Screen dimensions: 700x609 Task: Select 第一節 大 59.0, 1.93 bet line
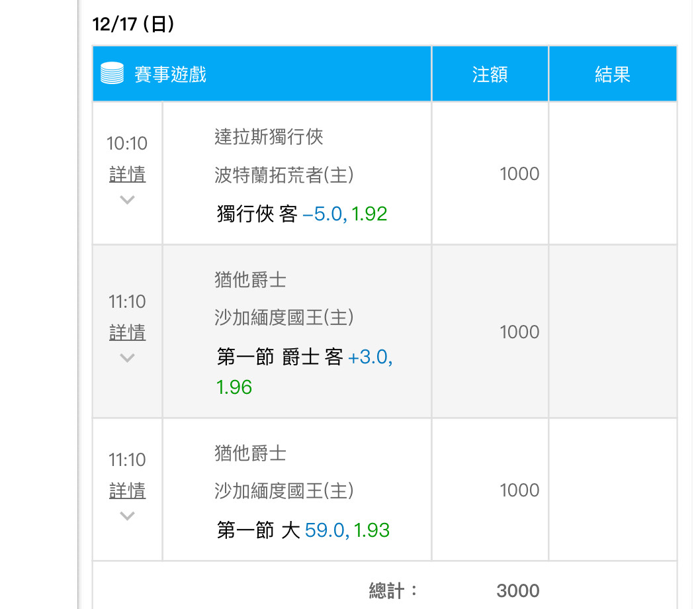click(x=303, y=530)
